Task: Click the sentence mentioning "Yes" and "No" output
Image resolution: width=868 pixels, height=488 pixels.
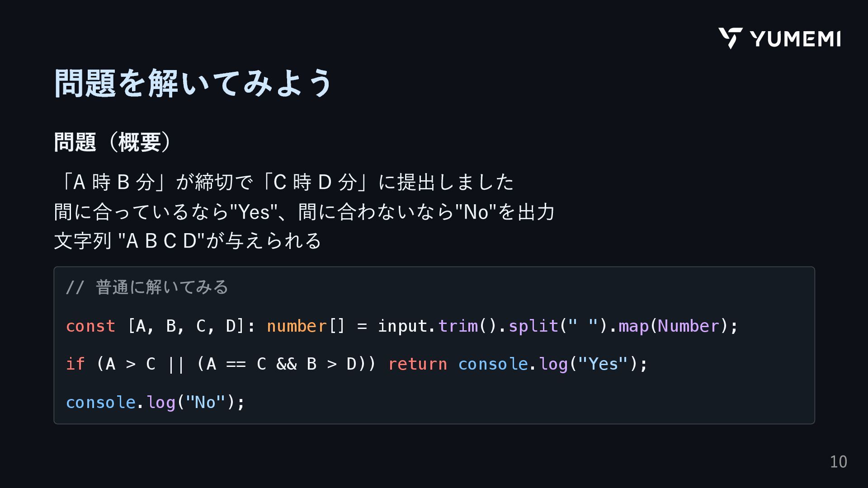Action: point(304,211)
